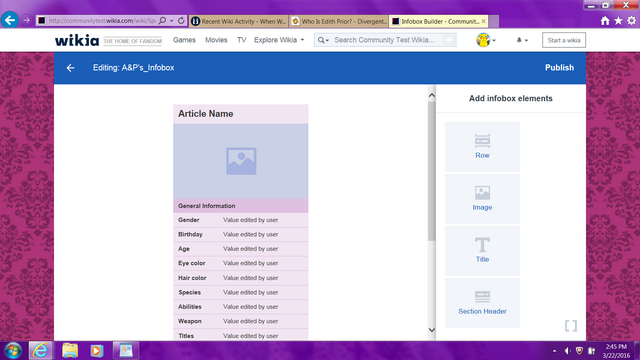Image resolution: width=640 pixels, height=360 pixels.
Task: Click the preview scrollbar thumb
Action: click(432, 171)
